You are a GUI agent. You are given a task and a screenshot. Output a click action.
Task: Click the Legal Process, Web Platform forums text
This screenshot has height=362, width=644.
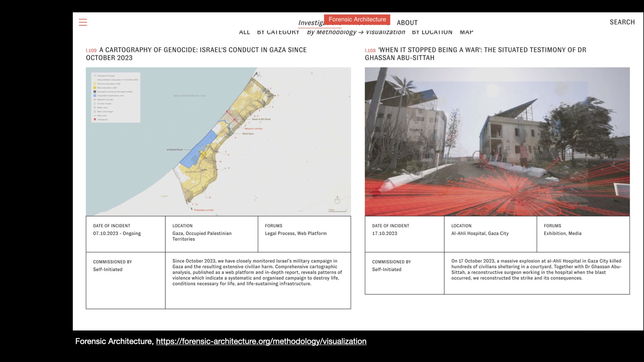(296, 233)
